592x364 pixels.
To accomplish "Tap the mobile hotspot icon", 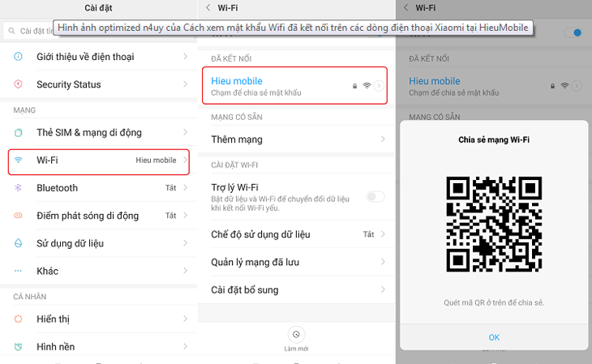I will tap(18, 215).
